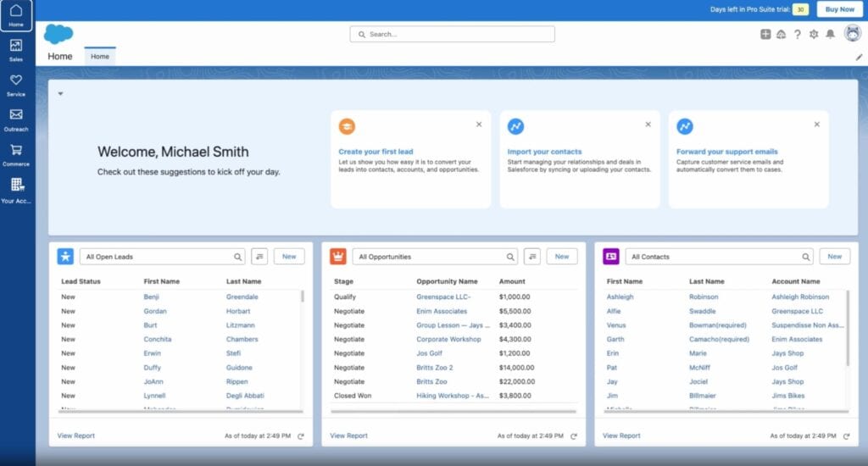Open the Corporate Workshop opportunity
Viewport: 868px width, 466px height.
pos(448,339)
